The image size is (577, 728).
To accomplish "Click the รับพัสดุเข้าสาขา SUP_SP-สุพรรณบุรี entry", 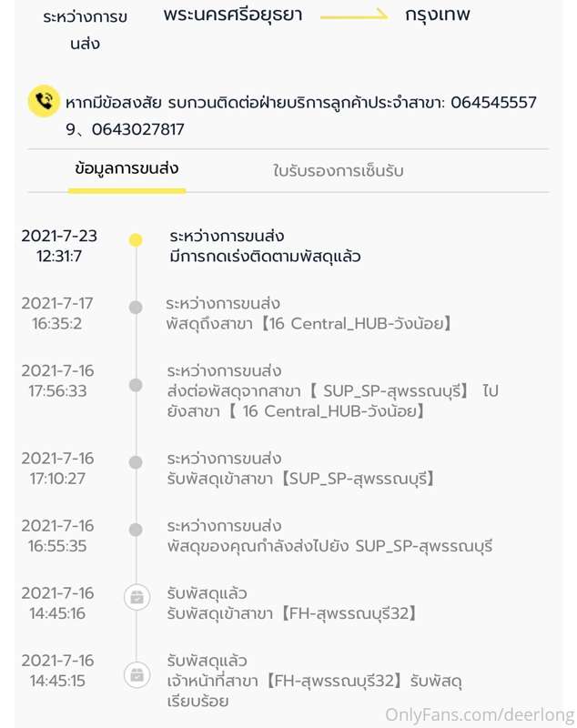I will (301, 479).
